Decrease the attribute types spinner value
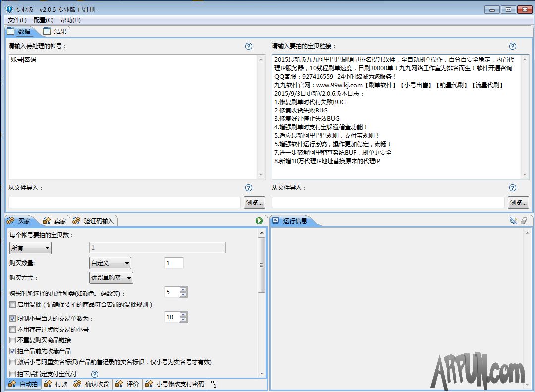Viewport: 535px width, 392px height. pyautogui.click(x=183, y=295)
